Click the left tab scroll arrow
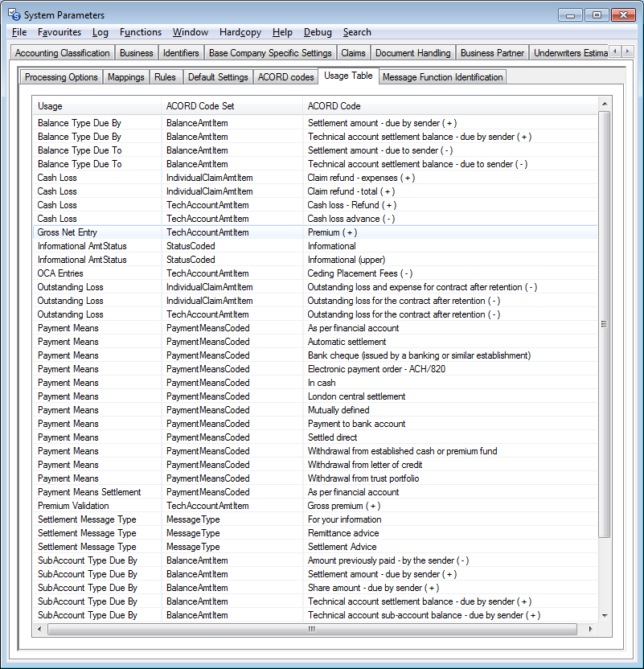The height and width of the screenshot is (669, 644). 614,50
